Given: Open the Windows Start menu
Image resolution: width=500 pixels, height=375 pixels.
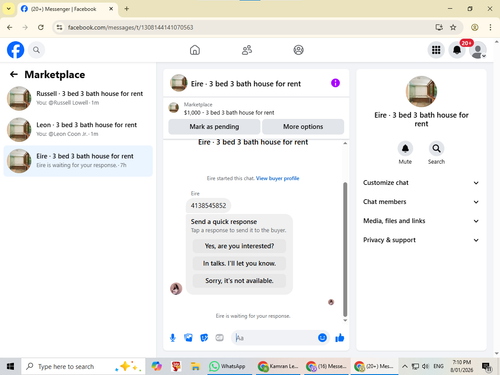Looking at the screenshot, I should (10, 366).
